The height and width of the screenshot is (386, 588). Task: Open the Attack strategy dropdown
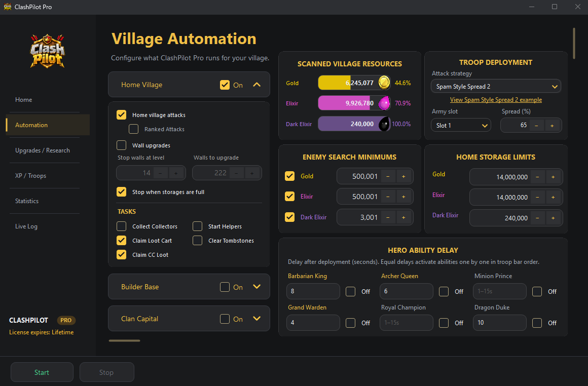coord(496,87)
